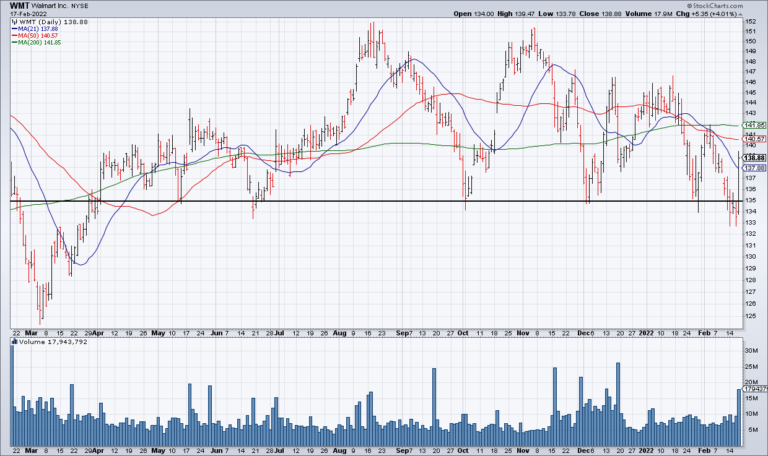Click the Jun label under the volume panel
This screenshot has width=768, height=456.
click(x=216, y=450)
